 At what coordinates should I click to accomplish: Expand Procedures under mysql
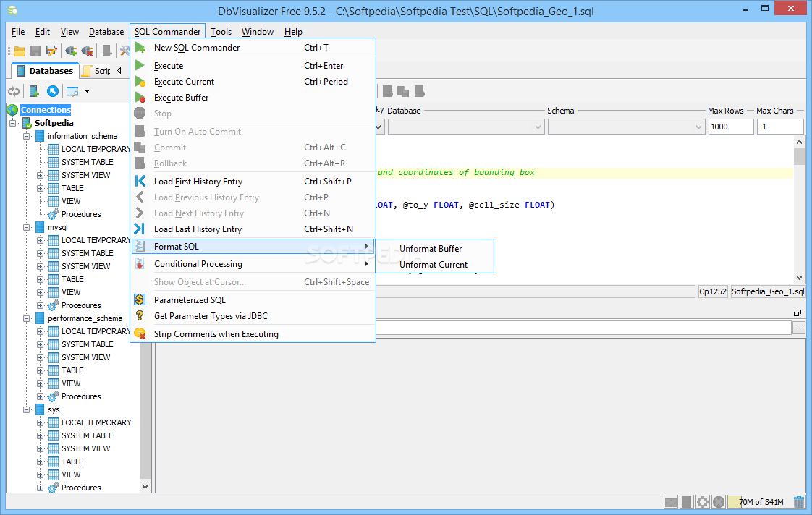click(40, 305)
